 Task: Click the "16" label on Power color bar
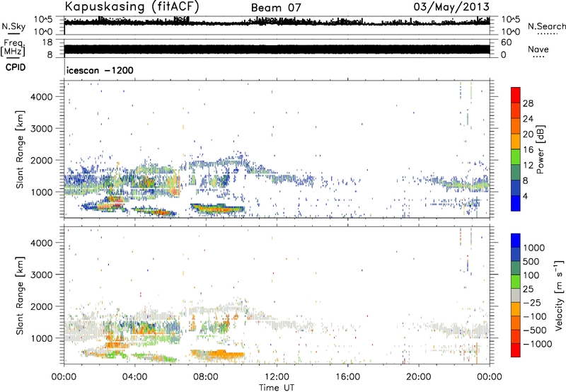point(528,150)
